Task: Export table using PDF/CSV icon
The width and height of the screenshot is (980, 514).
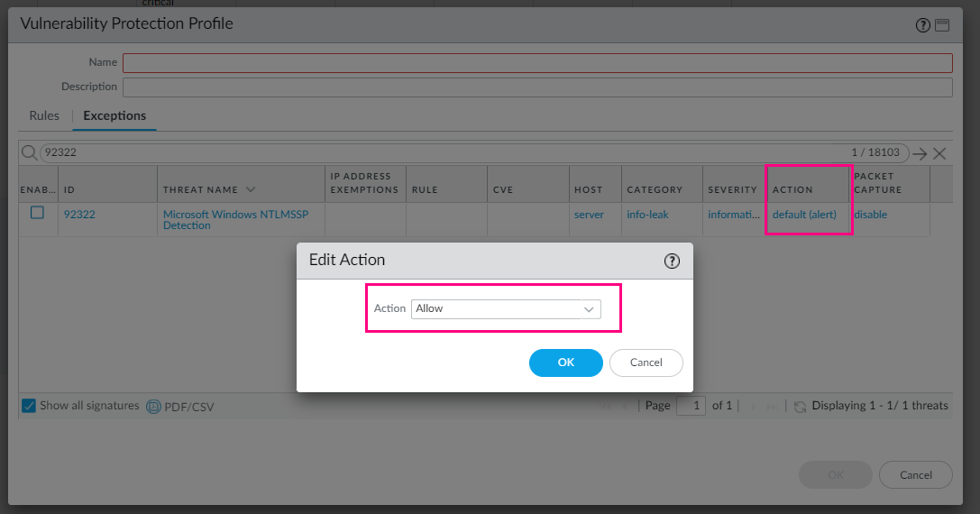Action: 153,407
